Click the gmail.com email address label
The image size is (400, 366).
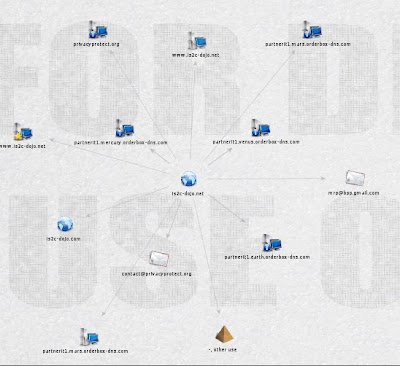[x=354, y=193]
